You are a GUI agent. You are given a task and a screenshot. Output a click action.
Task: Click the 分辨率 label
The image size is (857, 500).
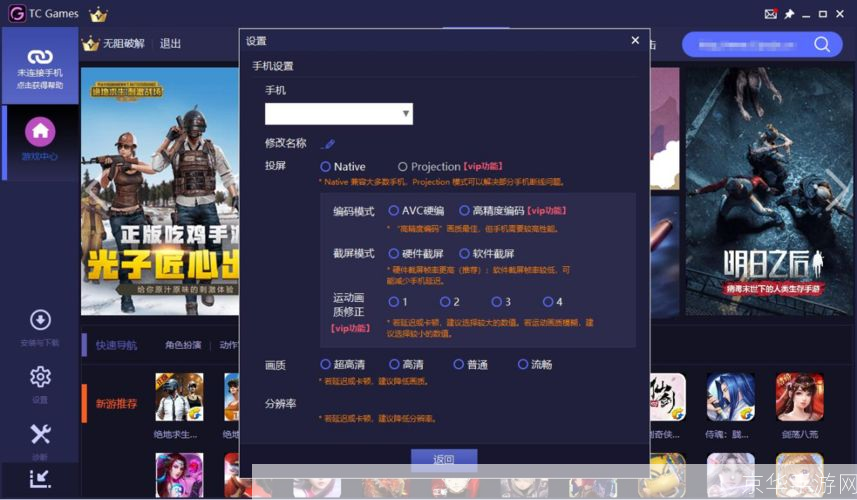coord(280,404)
